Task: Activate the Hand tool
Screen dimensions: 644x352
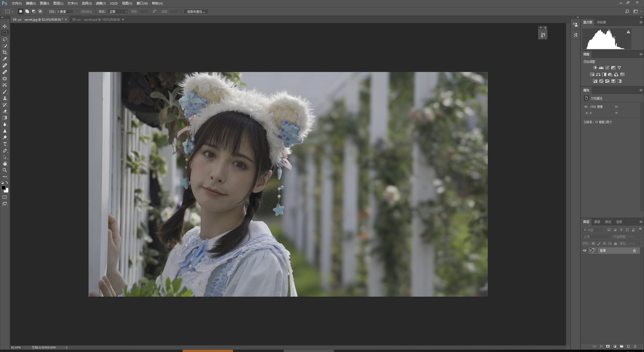Action: (x=5, y=164)
